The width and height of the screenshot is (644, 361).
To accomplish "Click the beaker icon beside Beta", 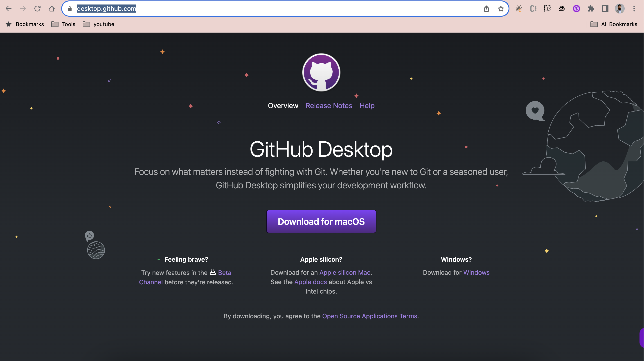I will (213, 272).
